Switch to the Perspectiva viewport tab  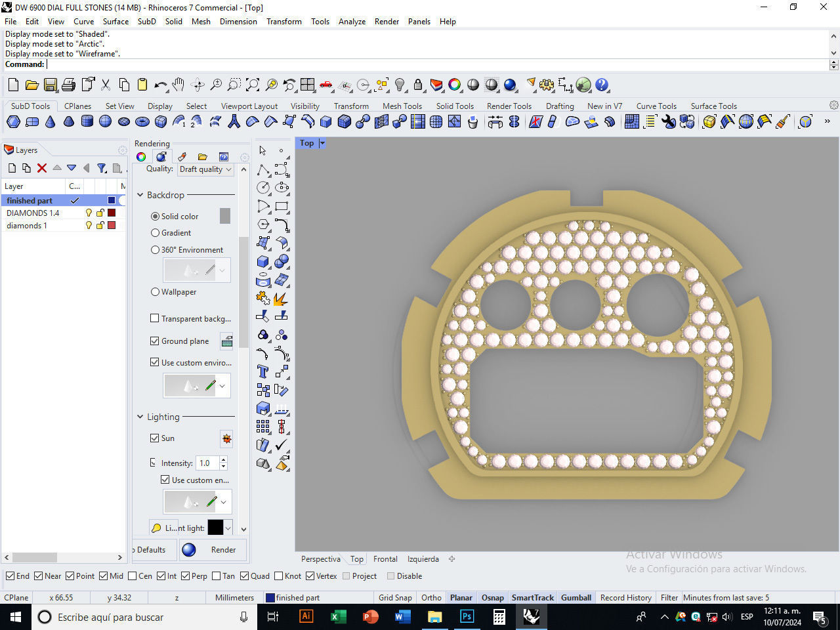point(321,559)
